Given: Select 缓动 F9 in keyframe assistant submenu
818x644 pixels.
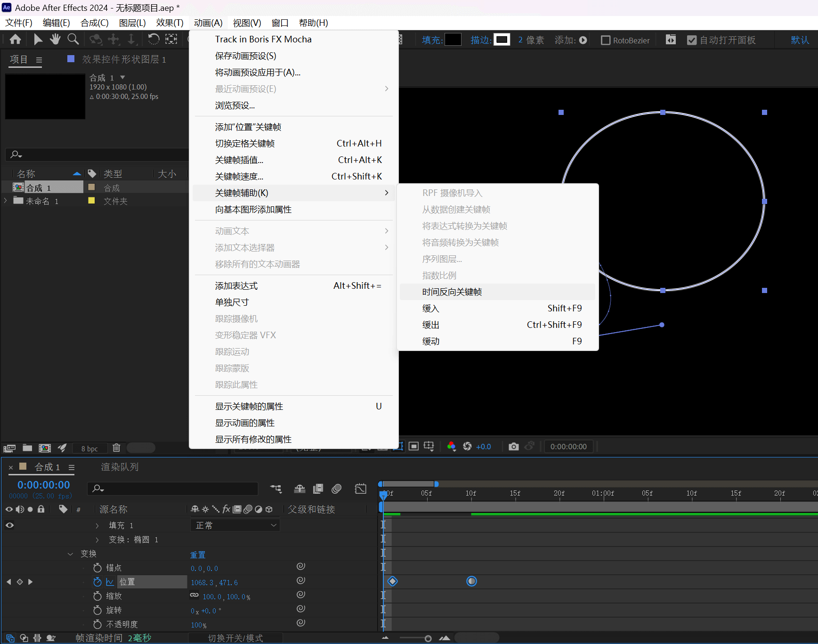Looking at the screenshot, I should pyautogui.click(x=497, y=342).
